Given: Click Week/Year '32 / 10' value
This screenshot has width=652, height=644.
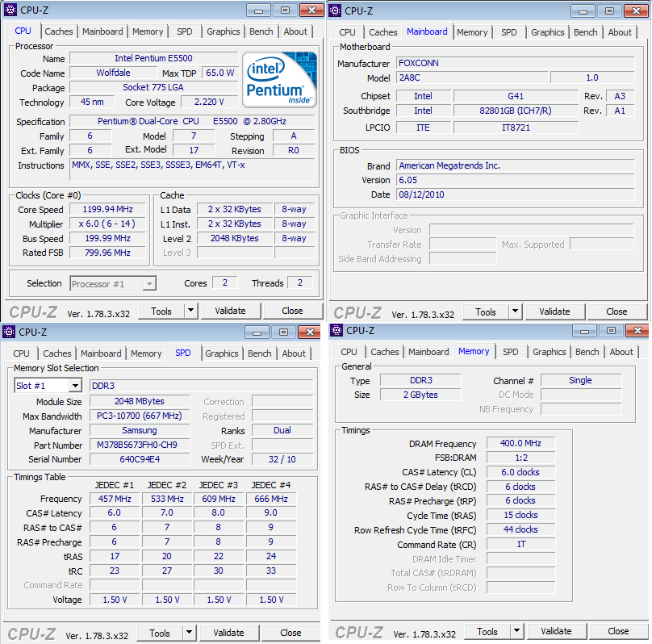Looking at the screenshot, I should [x=282, y=459].
